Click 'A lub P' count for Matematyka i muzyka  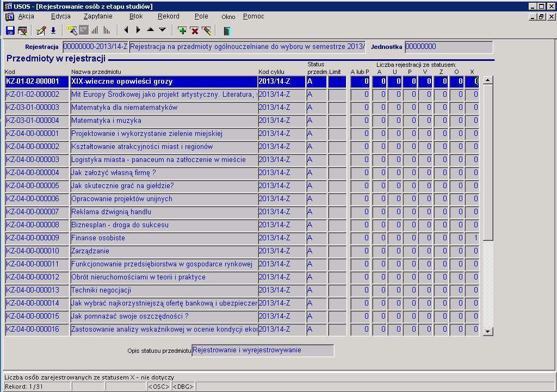(x=360, y=121)
